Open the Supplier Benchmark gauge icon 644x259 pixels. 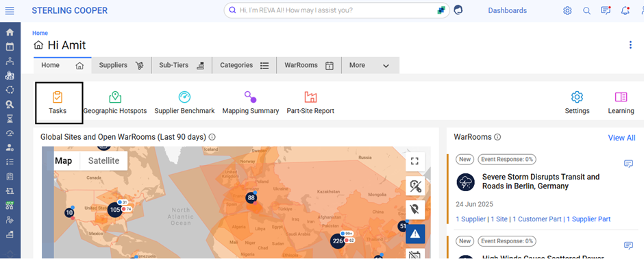(x=184, y=97)
